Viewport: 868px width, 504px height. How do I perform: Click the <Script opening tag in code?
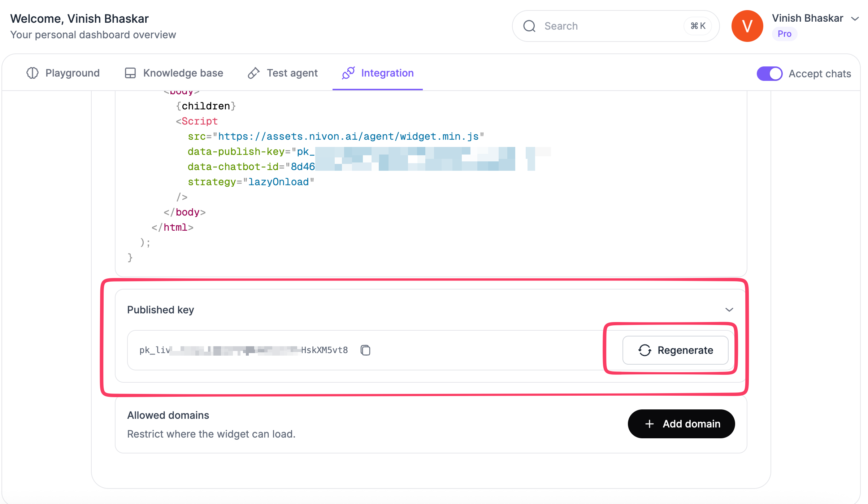pos(197,121)
